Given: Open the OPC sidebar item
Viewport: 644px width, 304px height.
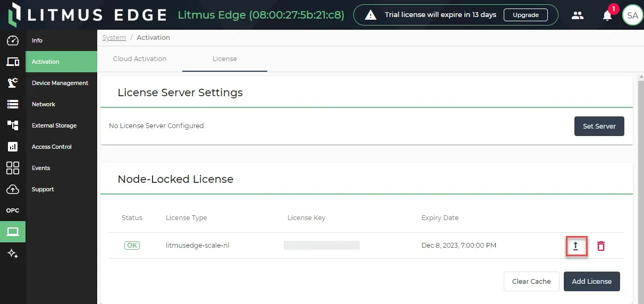Looking at the screenshot, I should pyautogui.click(x=13, y=210).
